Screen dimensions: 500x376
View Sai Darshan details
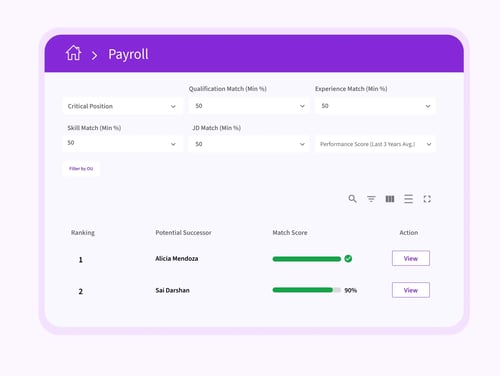(x=411, y=290)
